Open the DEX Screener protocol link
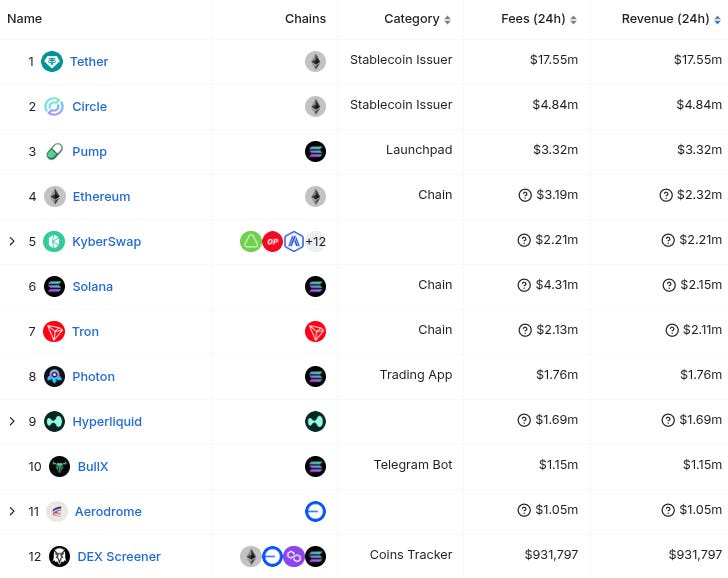 click(119, 556)
